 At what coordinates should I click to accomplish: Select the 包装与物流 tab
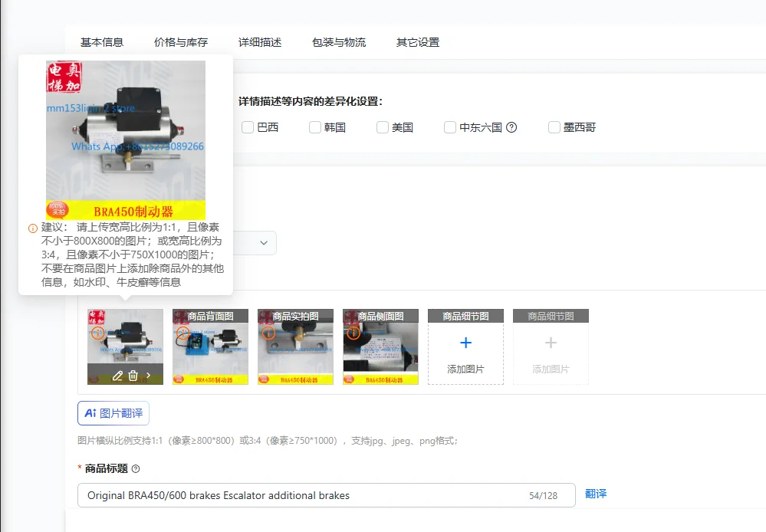coord(339,42)
